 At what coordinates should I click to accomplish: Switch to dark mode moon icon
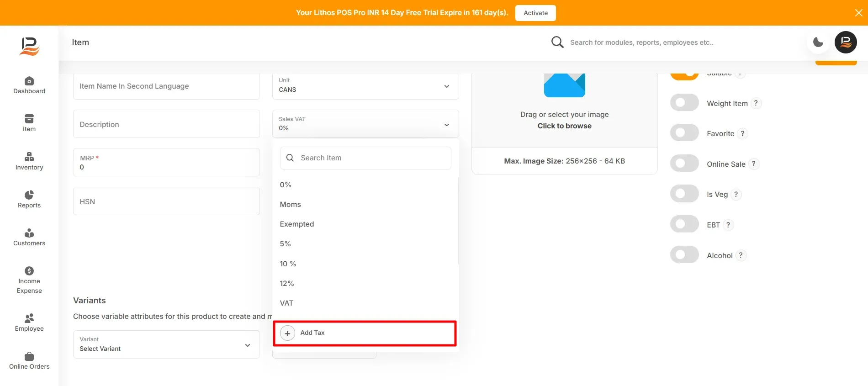818,42
